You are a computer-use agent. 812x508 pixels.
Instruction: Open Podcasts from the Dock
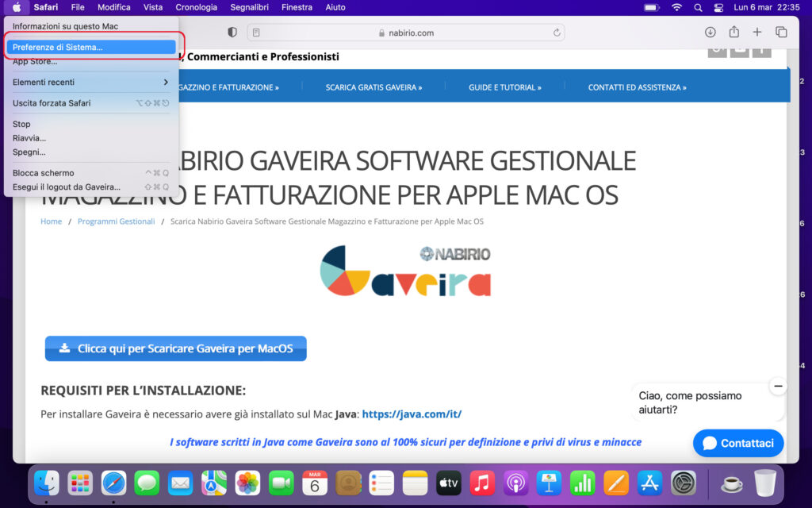coord(515,483)
